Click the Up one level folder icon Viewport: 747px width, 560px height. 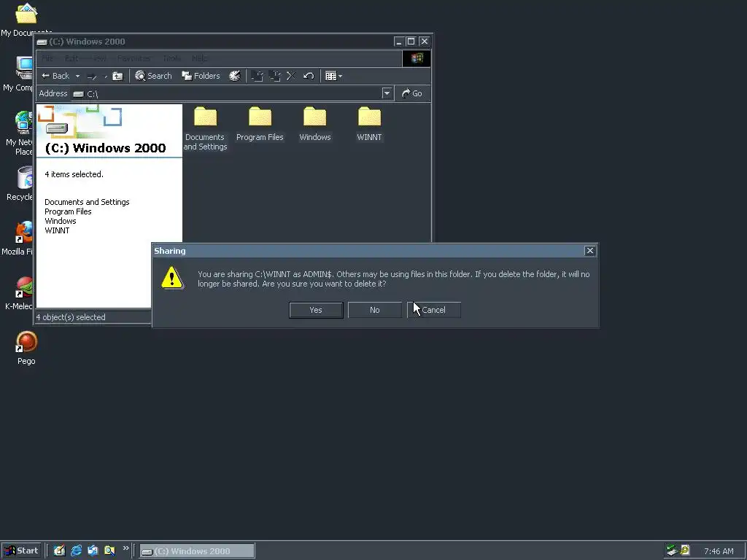[117, 76]
